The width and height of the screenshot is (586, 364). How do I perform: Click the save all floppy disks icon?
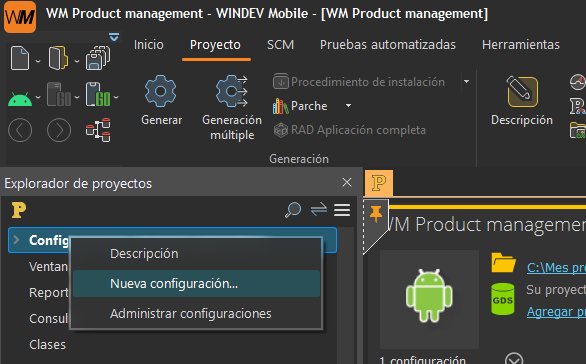(98, 58)
